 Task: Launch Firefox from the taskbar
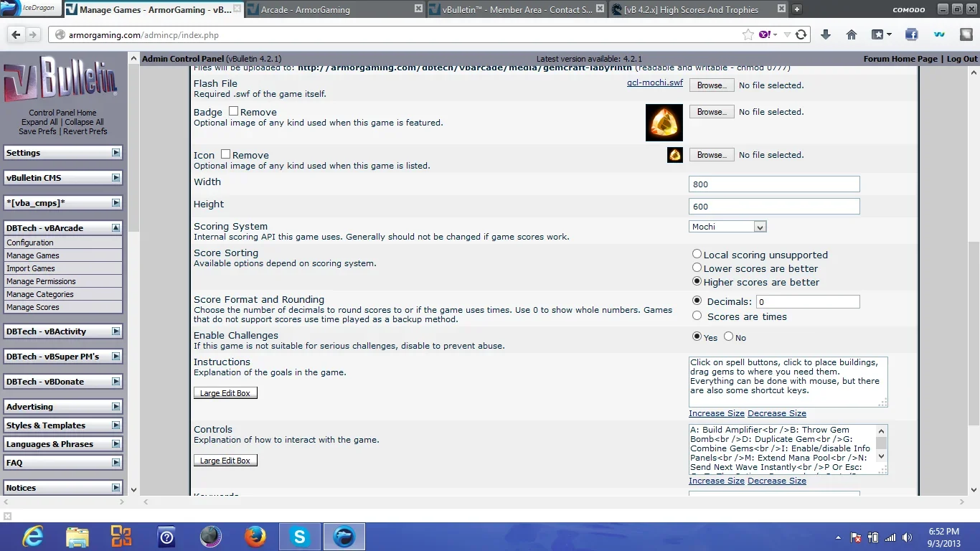255,537
